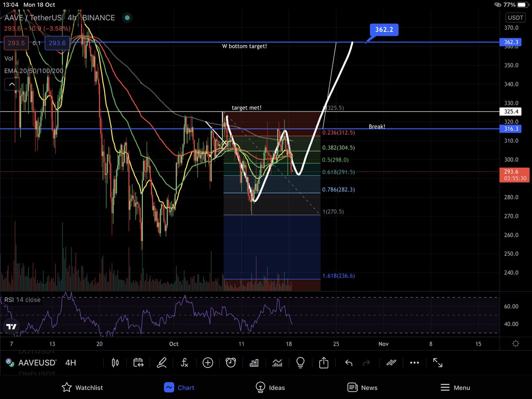Select the drawing pencil tool
The width and height of the screenshot is (532, 399).
coord(162,363)
